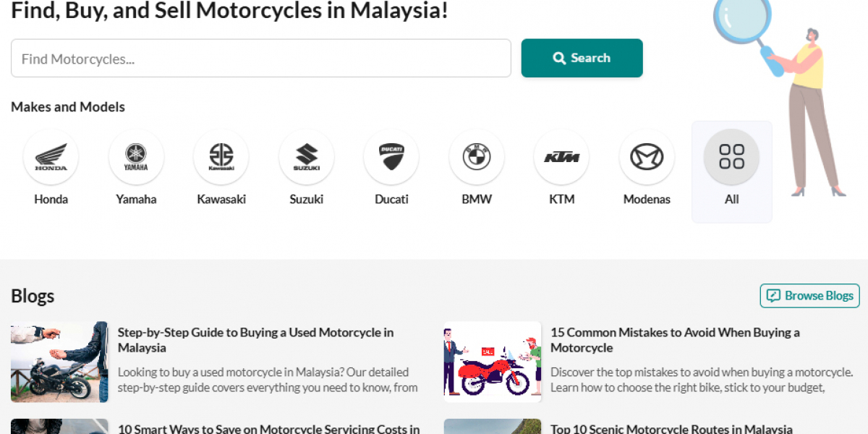This screenshot has width=868, height=434.
Task: Click the Browse Blogs button
Action: coord(809,296)
